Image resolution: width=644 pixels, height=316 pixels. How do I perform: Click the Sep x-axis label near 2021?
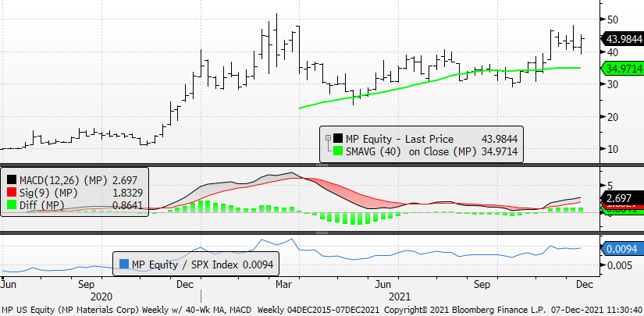[x=482, y=284]
